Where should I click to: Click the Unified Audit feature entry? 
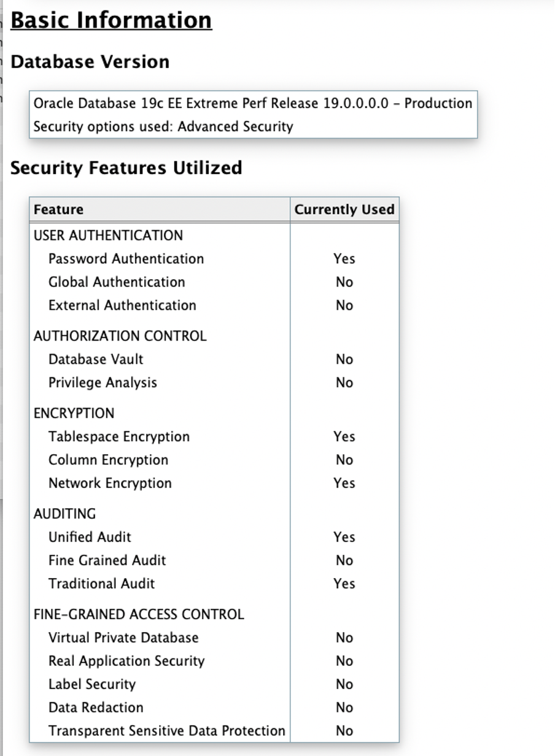[90, 538]
